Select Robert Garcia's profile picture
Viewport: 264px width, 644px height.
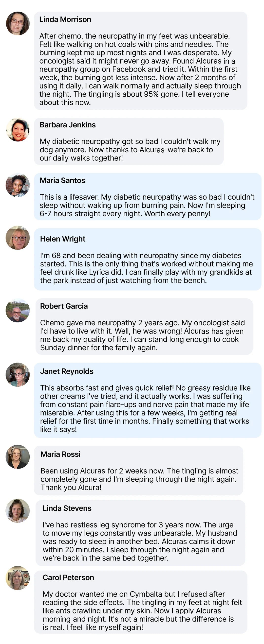click(x=18, y=311)
